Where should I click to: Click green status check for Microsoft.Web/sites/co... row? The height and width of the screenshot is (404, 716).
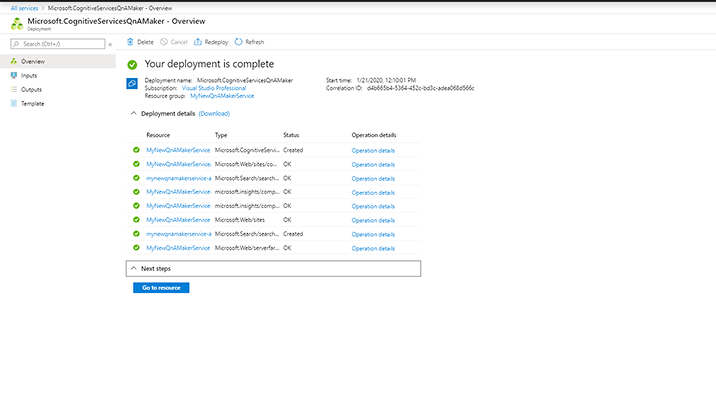pos(136,164)
